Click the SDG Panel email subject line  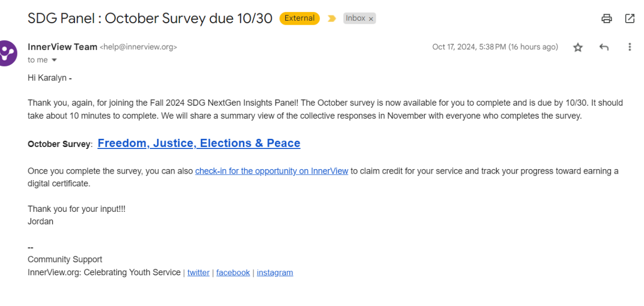coord(150,19)
